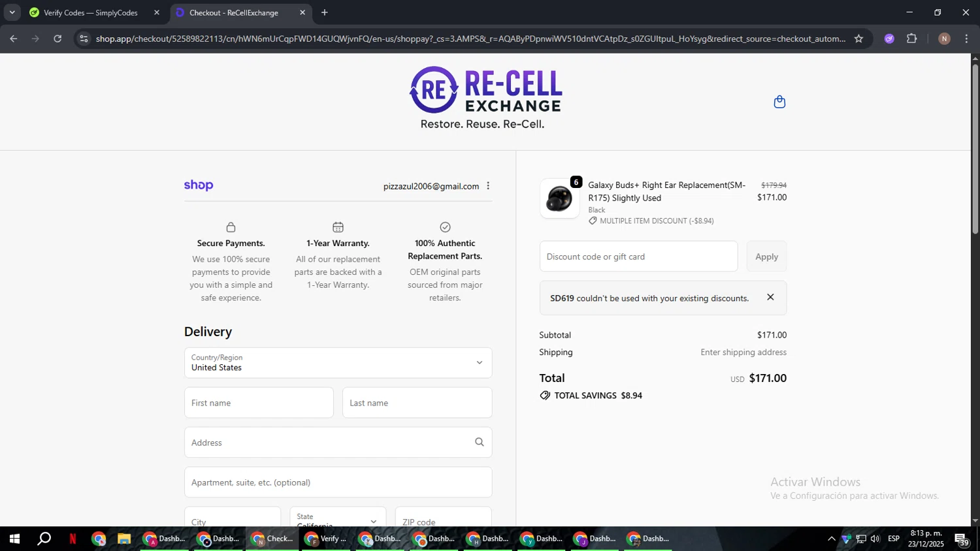This screenshot has height=551, width=980.
Task: Open the taskbar clock showing 8:13 p. m.
Action: [926, 539]
